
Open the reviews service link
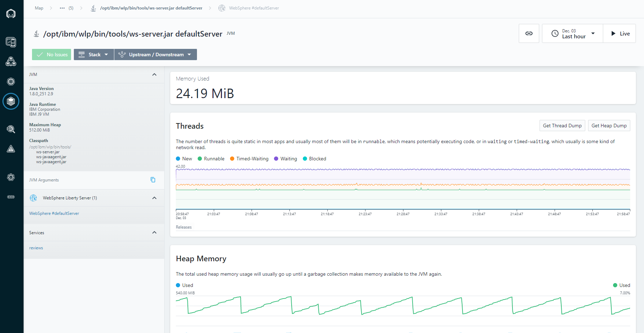36,248
